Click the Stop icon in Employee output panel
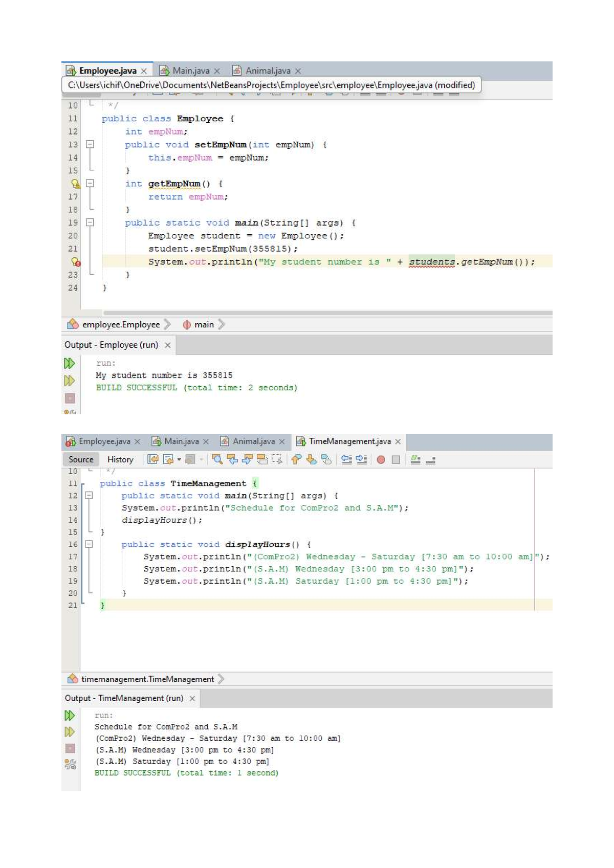Viewport: 614px width, 868px height. 70,398
